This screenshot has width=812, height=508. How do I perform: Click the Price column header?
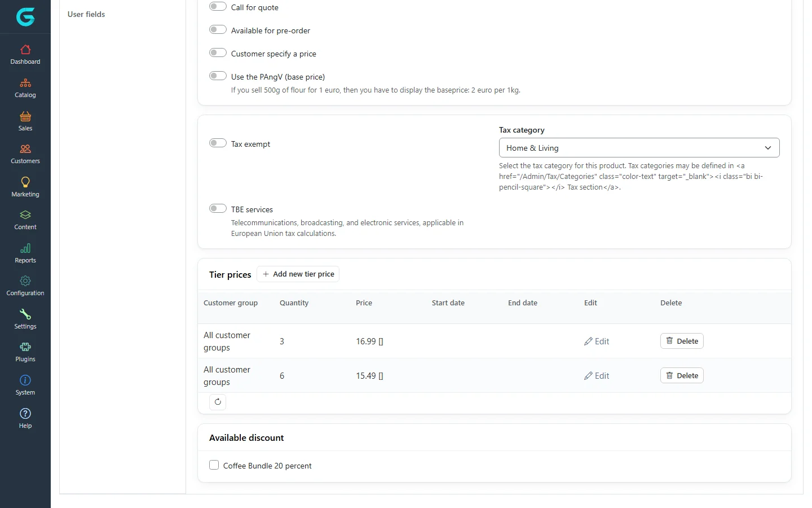pos(364,303)
